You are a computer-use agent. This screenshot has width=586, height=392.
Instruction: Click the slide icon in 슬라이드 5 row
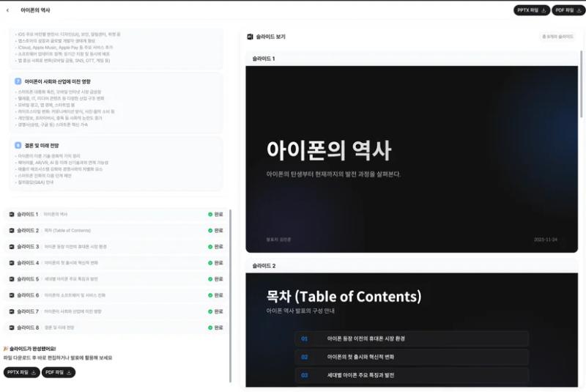(x=12, y=279)
